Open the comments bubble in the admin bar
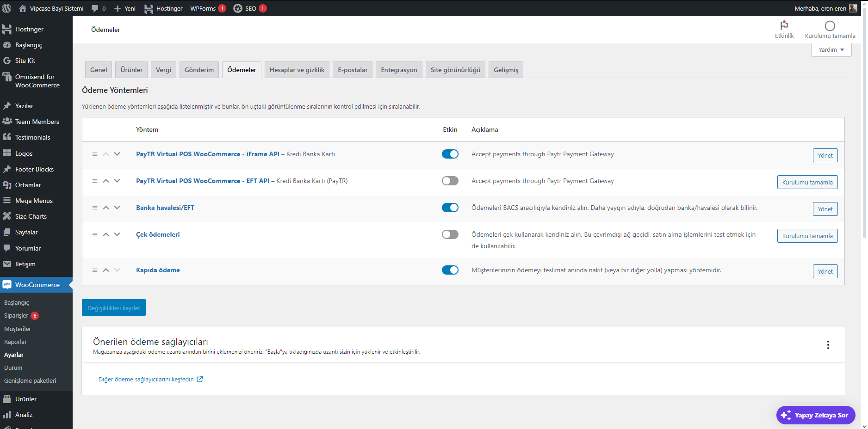Viewport: 868px width, 429px height. pos(95,8)
